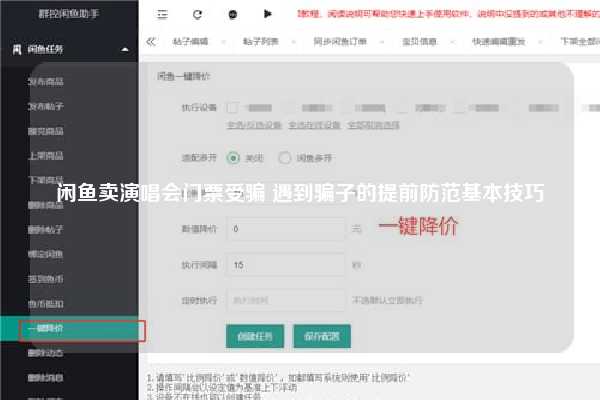Screen dimensions: 600x400
Task: Click the red tutorial notice text at top
Action: [x=448, y=14]
